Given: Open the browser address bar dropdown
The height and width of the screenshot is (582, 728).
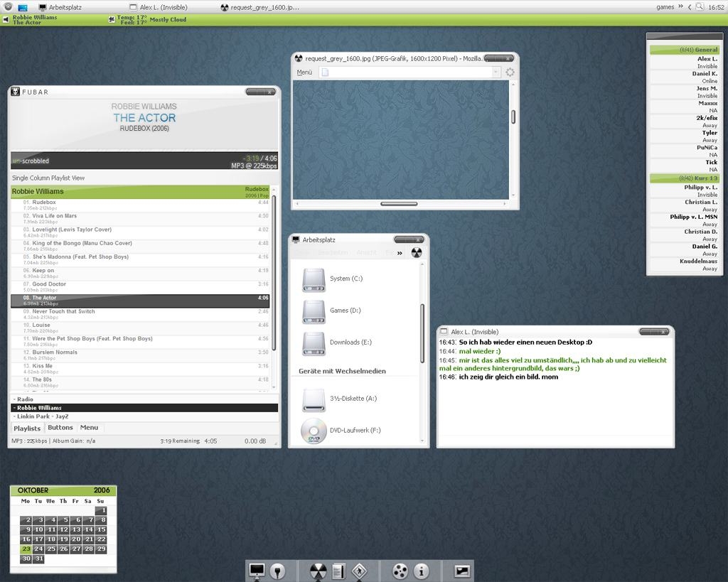Looking at the screenshot, I should (496, 72).
